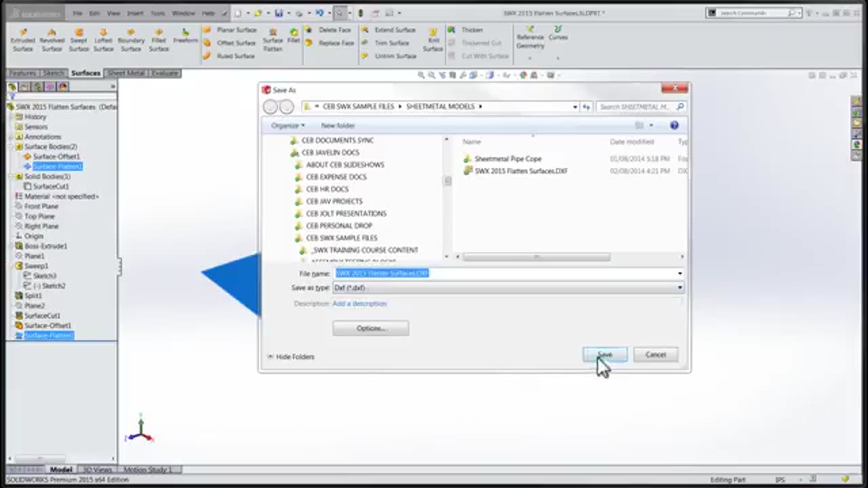
Task: Click the New document icon
Action: tap(238, 13)
